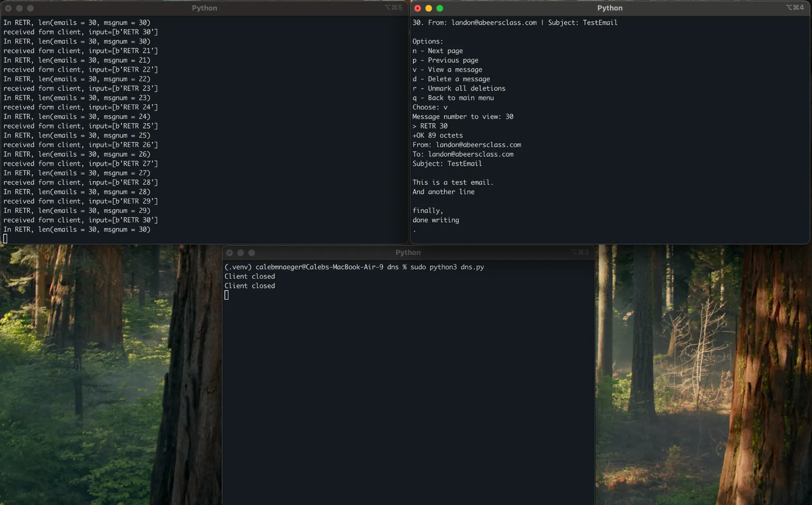This screenshot has height=505, width=812.
Task: Click the 'And another line' text
Action: (443, 192)
